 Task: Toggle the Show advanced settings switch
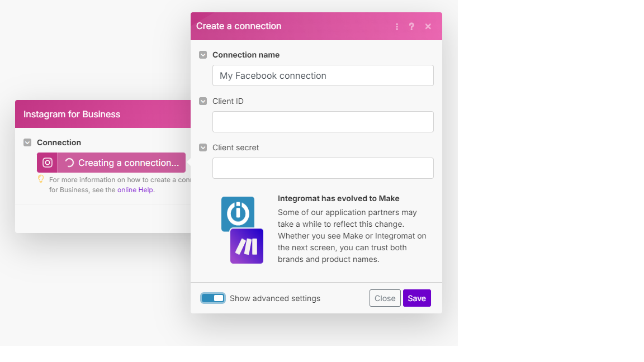(x=213, y=298)
